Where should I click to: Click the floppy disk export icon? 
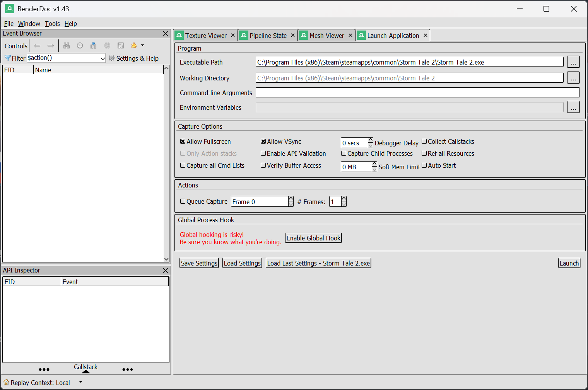point(121,46)
